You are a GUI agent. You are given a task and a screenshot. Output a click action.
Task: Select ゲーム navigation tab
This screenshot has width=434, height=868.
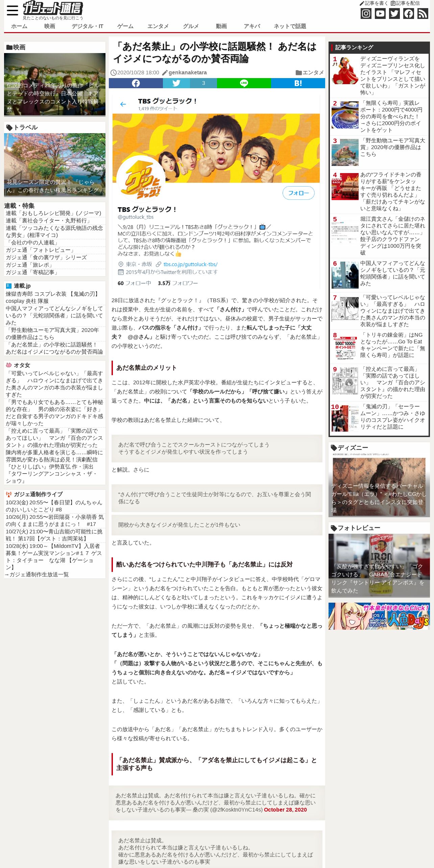pos(125,26)
